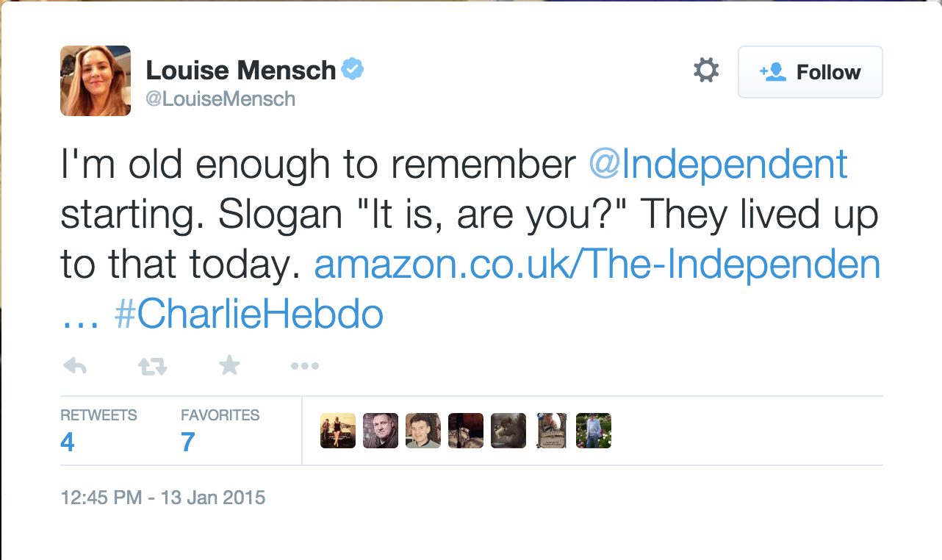Click the blue verified badge

pos(353,70)
